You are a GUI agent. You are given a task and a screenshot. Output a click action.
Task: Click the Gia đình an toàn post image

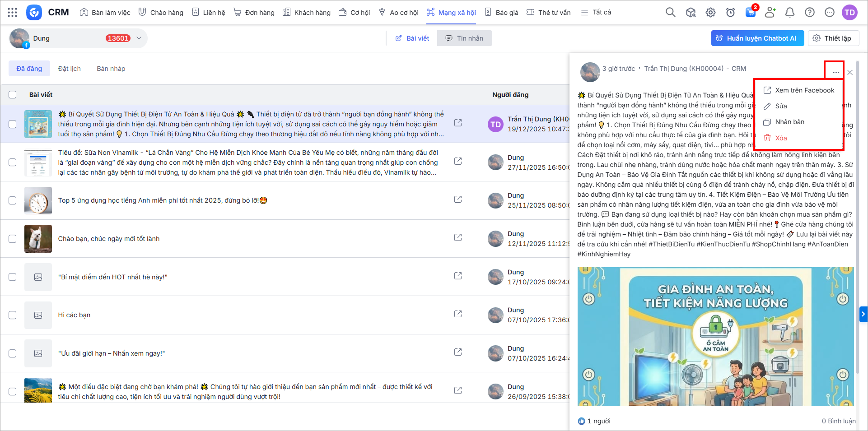(x=715, y=336)
